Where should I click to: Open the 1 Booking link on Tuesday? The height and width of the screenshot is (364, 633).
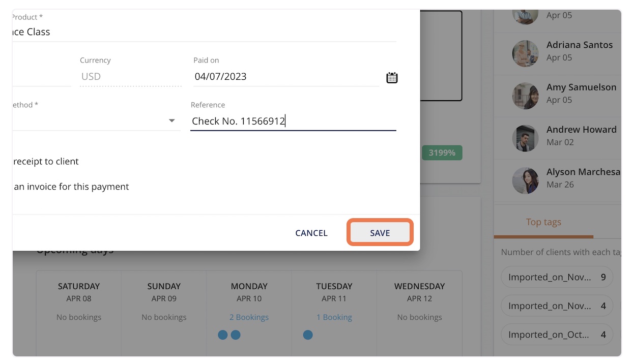pyautogui.click(x=334, y=317)
